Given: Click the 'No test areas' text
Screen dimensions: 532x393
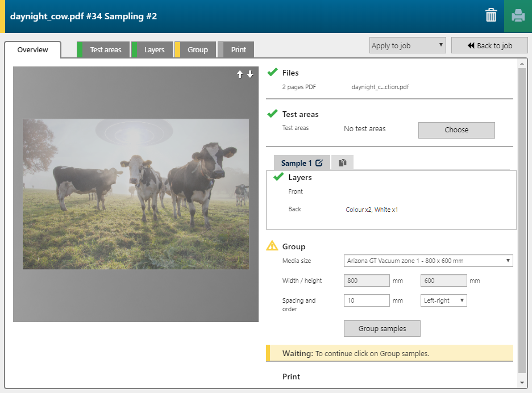Looking at the screenshot, I should (x=365, y=128).
